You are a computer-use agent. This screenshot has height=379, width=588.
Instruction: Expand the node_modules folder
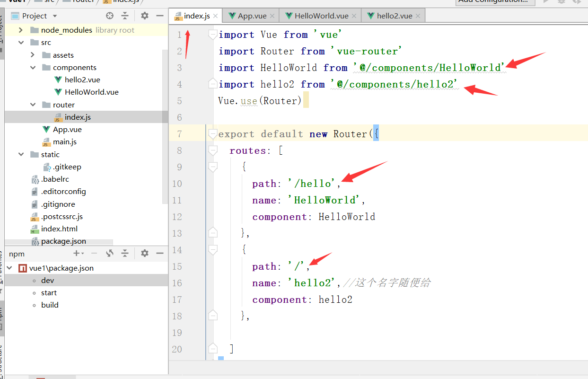(x=20, y=30)
